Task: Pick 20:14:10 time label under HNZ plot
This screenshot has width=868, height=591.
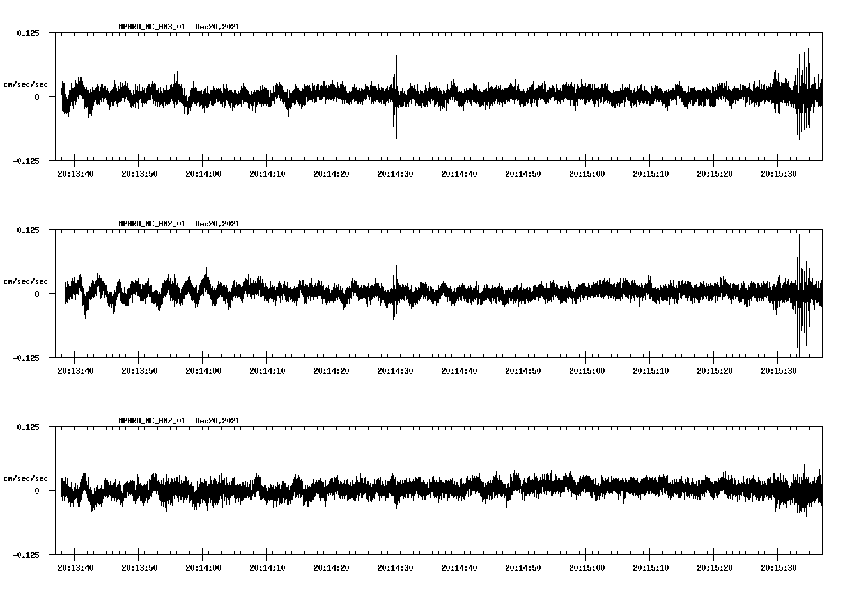Action: 267,567
